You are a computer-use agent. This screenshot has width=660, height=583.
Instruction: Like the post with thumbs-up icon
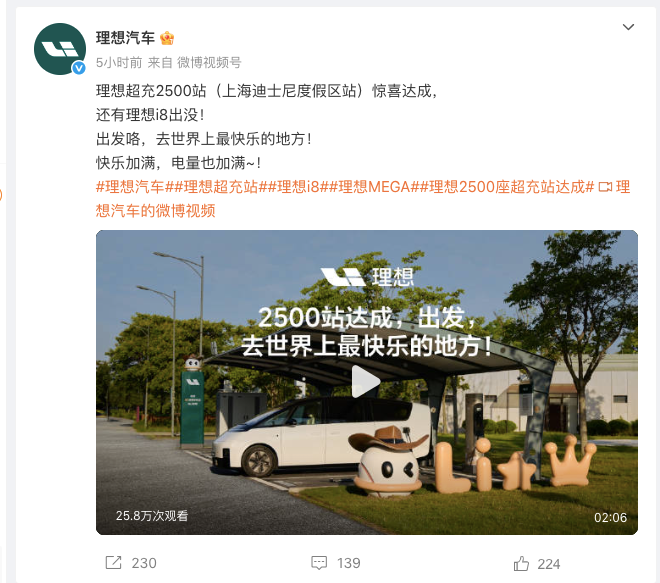pos(521,563)
